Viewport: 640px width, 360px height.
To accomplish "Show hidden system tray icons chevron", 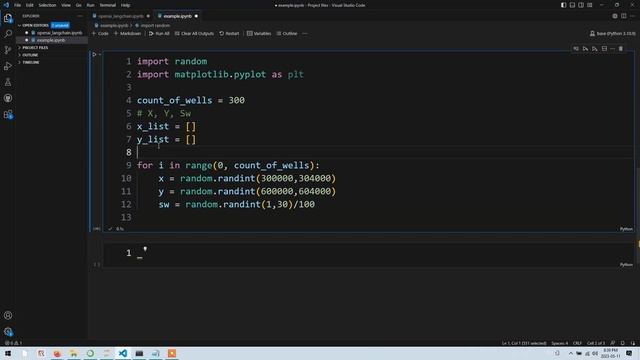I will (570, 353).
